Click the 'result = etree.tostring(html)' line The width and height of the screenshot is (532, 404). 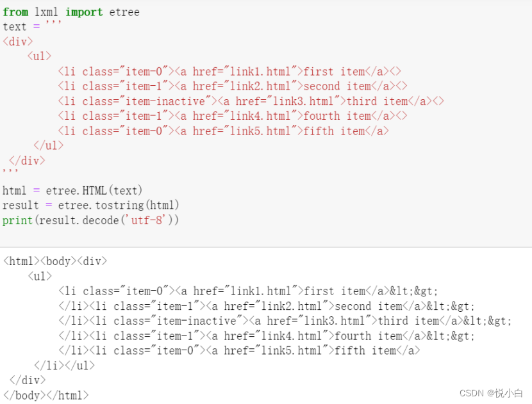[x=90, y=206]
